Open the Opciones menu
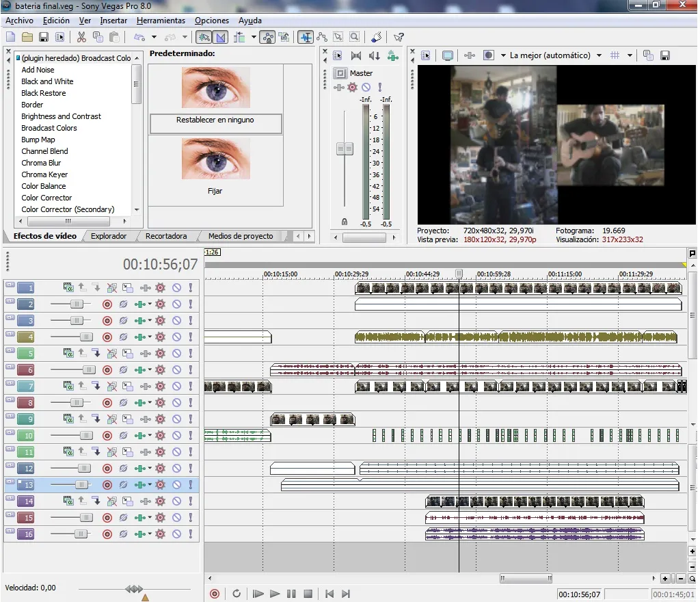This screenshot has width=700, height=602. (x=212, y=21)
